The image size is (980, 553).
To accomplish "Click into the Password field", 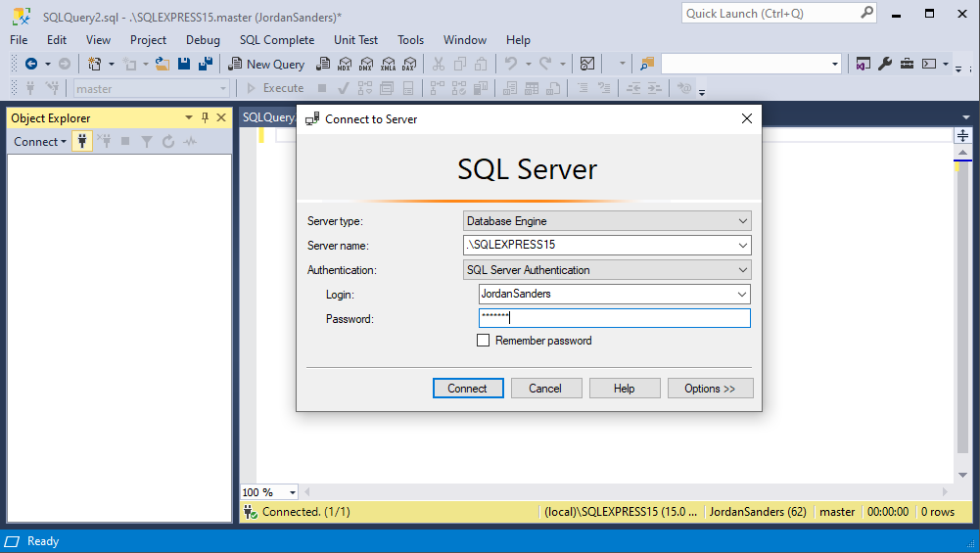I will (615, 318).
